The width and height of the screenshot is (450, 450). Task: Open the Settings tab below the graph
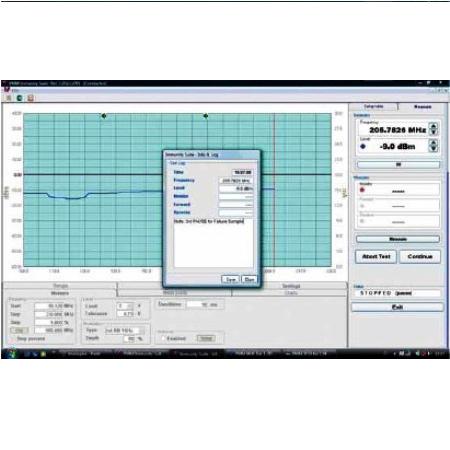tap(291, 286)
